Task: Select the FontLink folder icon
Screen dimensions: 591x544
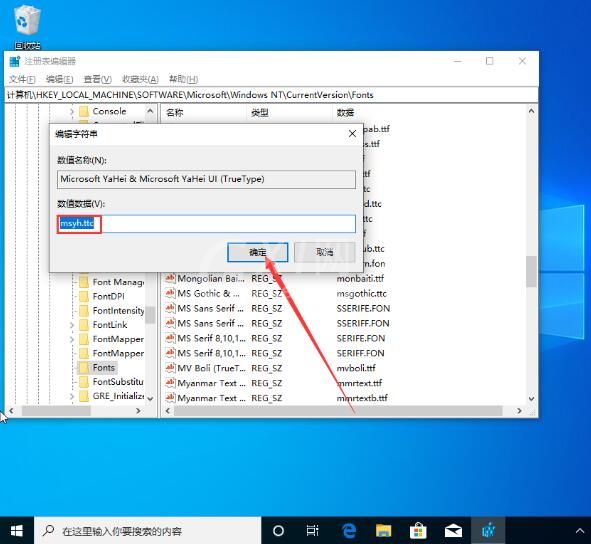Action: click(84, 325)
